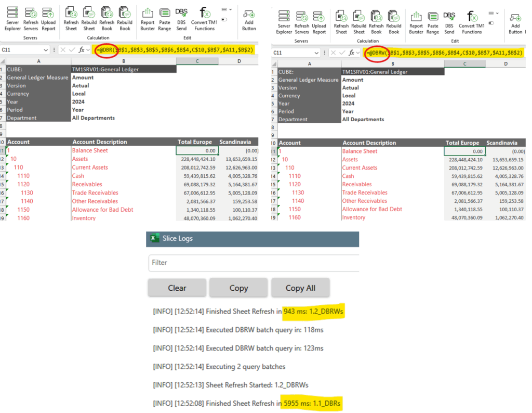This screenshot has height=413, width=532.
Task: Click DBS Send in the DBR formula window
Action: coord(181,19)
